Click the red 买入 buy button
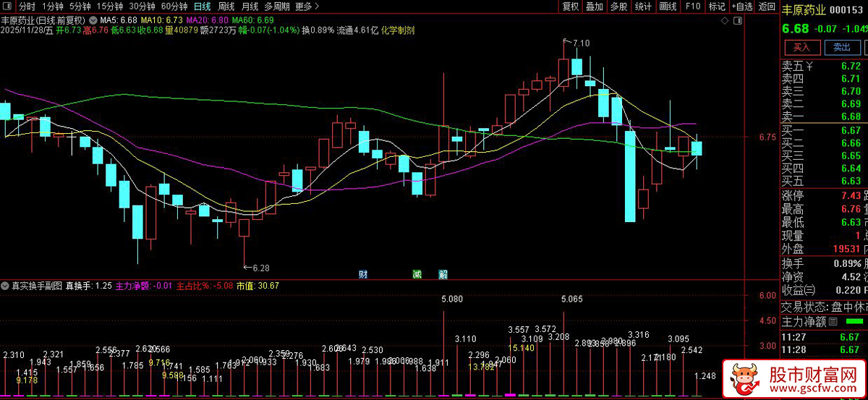This screenshot has height=400, width=868. point(801,48)
